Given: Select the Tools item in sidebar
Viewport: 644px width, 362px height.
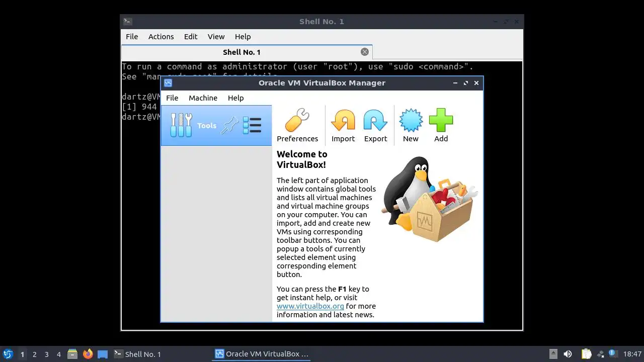Looking at the screenshot, I should (216, 126).
